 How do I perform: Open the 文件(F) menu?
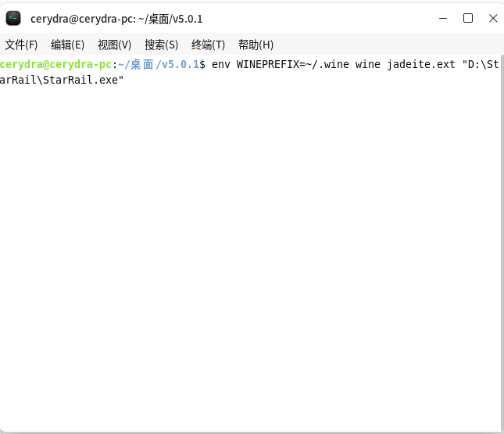21,45
